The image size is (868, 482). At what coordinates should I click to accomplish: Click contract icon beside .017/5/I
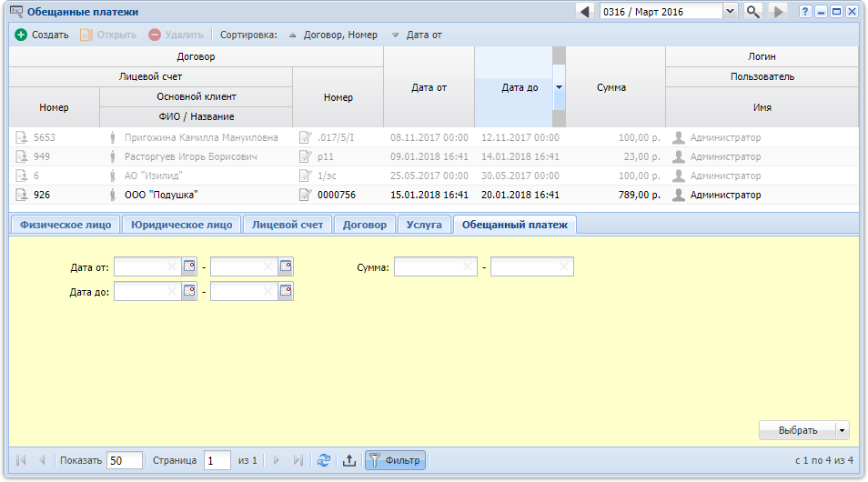pos(305,137)
